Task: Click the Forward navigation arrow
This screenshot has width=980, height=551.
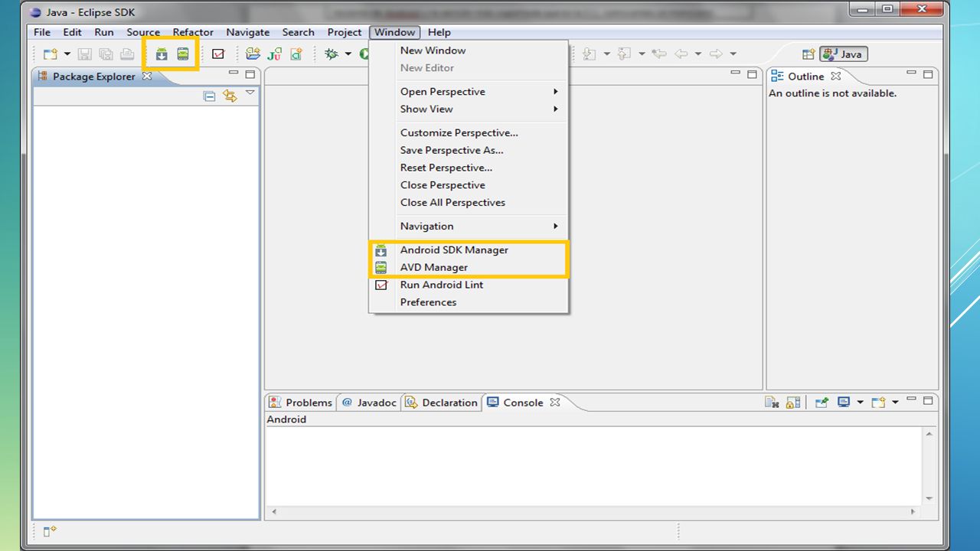Action: [x=716, y=54]
